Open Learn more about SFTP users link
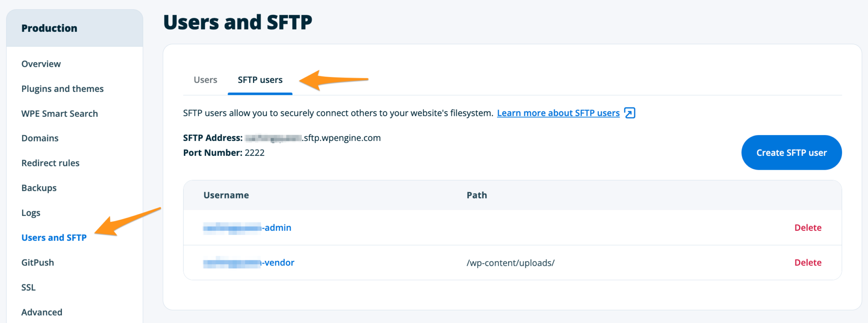Viewport: 868px width, 323px height. click(x=558, y=113)
